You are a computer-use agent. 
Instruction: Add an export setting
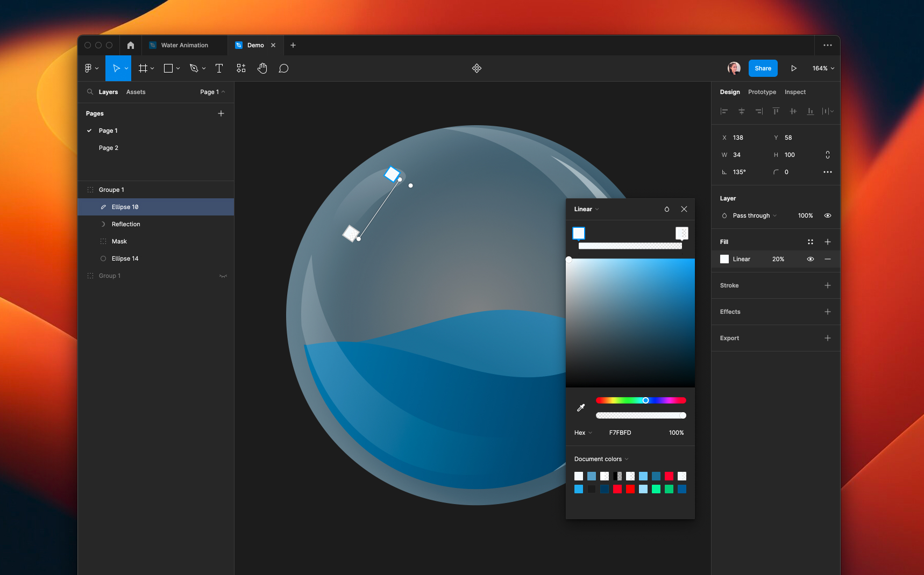click(x=828, y=338)
